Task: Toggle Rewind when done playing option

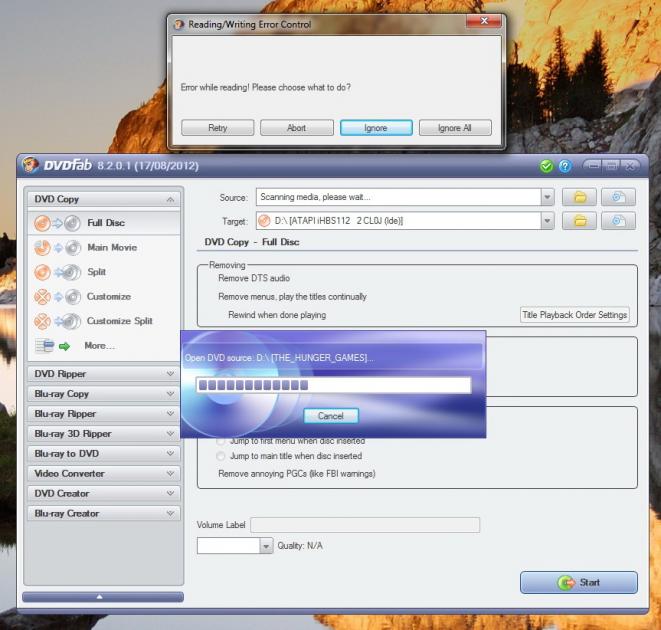Action: tap(277, 315)
